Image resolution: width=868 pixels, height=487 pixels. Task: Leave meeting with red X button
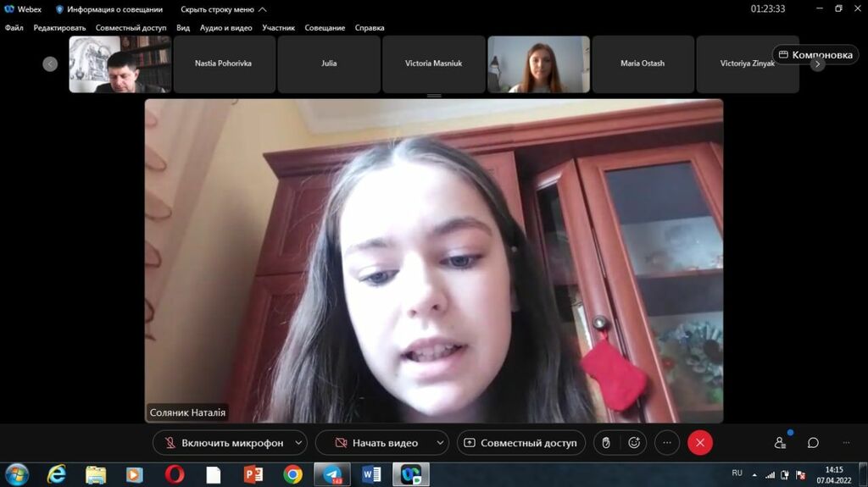pos(699,443)
